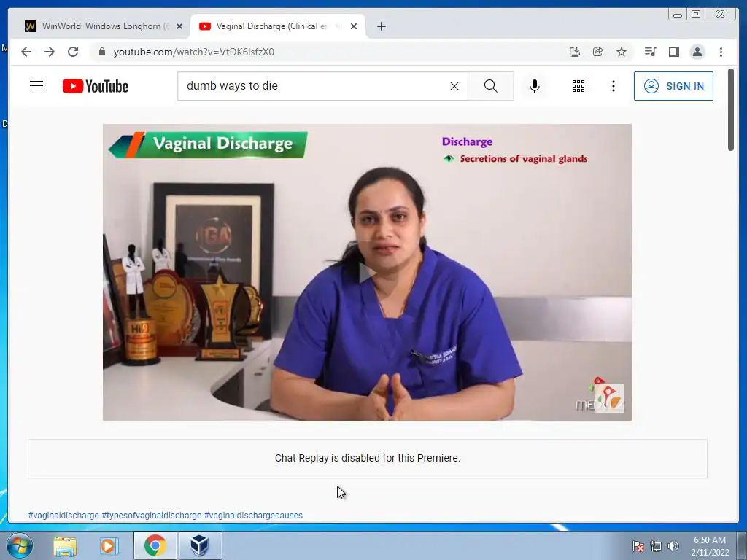747x560 pixels.
Task: Open the #vaginaldischarge hashtag link
Action: coord(63,516)
